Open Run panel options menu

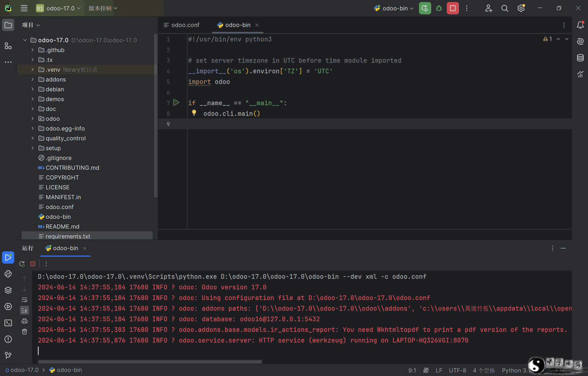(552, 248)
